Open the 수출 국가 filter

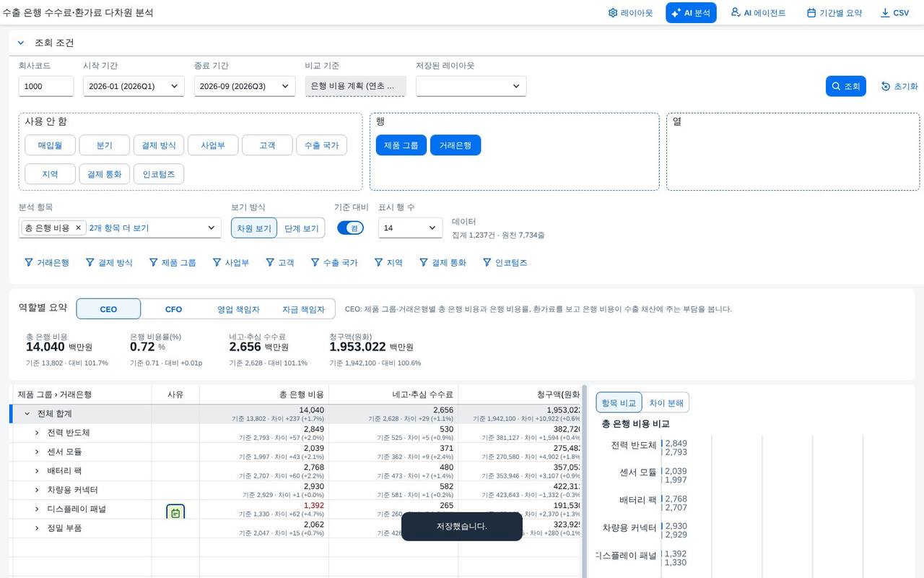tap(334, 262)
